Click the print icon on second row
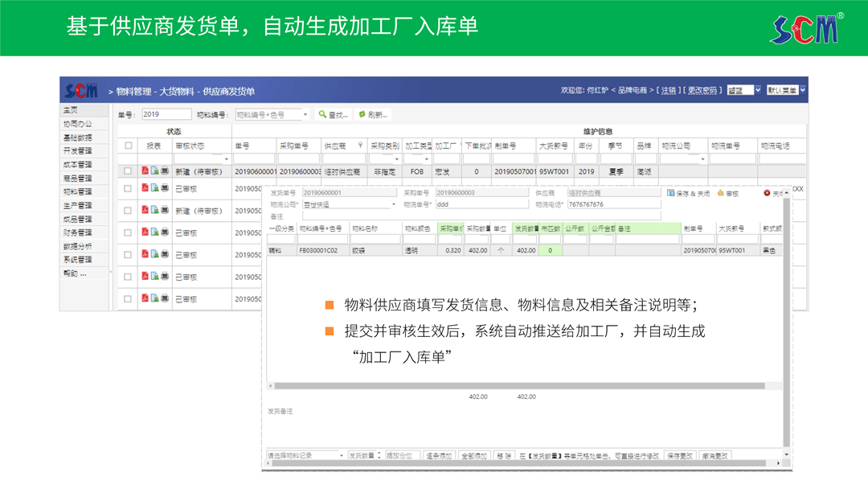 tap(165, 188)
